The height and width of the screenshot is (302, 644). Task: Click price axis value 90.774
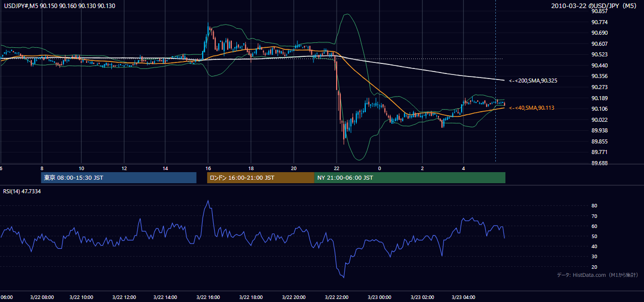(599, 22)
